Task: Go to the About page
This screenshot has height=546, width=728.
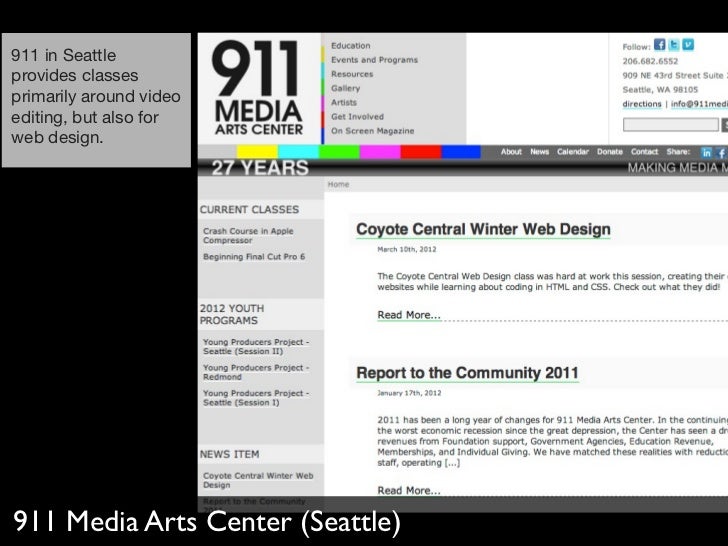Action: pos(511,152)
